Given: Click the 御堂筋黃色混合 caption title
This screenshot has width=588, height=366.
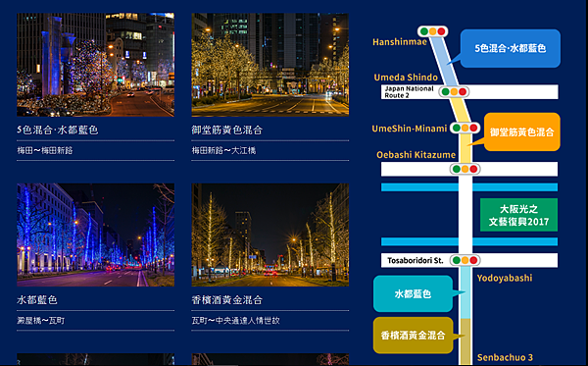Looking at the screenshot, I should tap(227, 130).
